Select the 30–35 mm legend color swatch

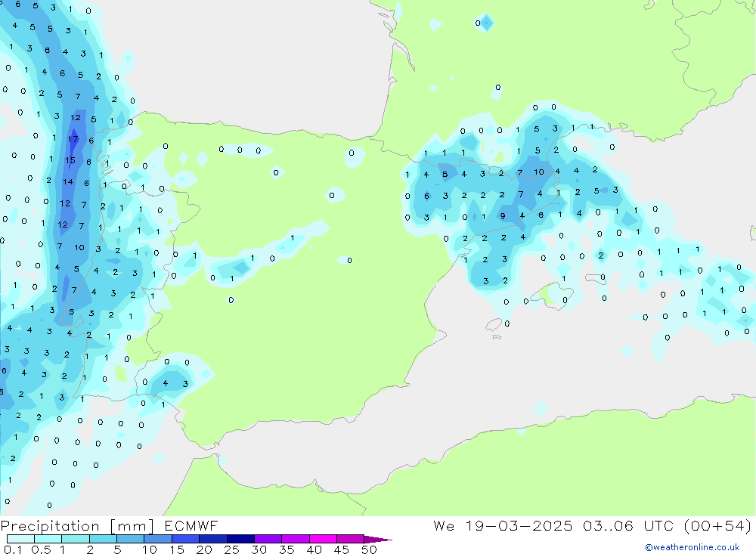point(268,539)
